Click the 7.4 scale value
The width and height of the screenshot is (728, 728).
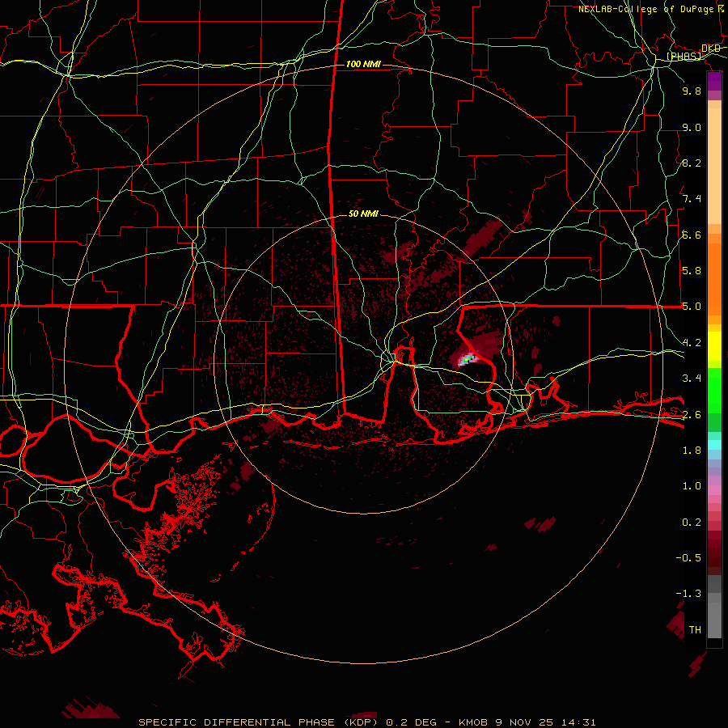[692, 199]
